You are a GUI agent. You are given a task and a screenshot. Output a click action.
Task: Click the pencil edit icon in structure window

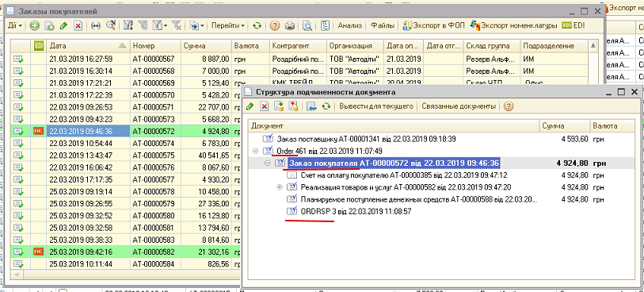tap(250, 106)
